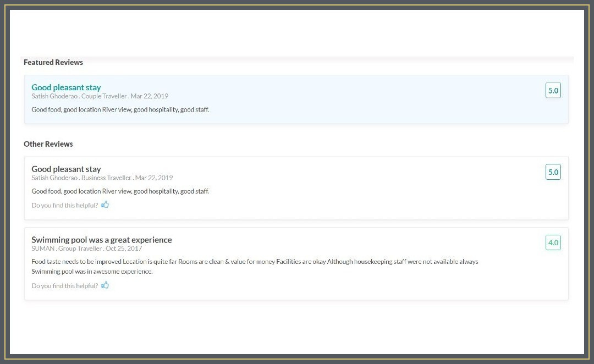Open 'Swimming pool was a great experience' title
Viewport: 594px width, 364px height.
point(102,240)
